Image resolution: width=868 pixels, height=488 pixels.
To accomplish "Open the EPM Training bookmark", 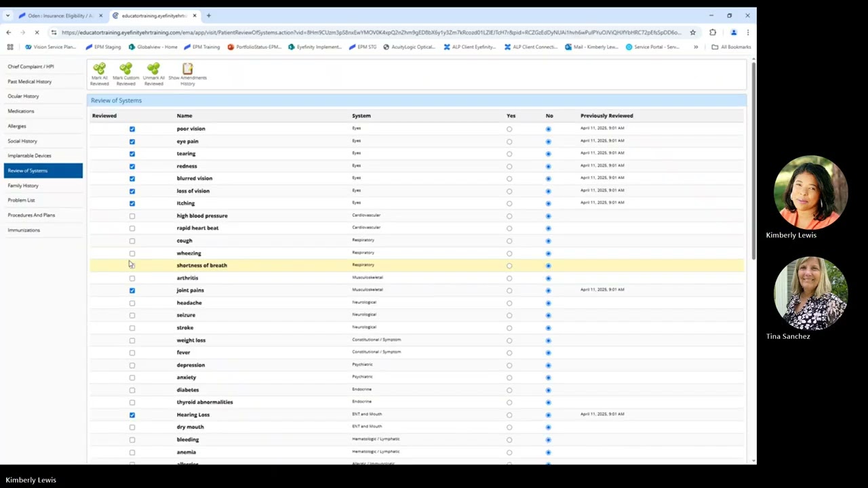I will (x=202, y=47).
